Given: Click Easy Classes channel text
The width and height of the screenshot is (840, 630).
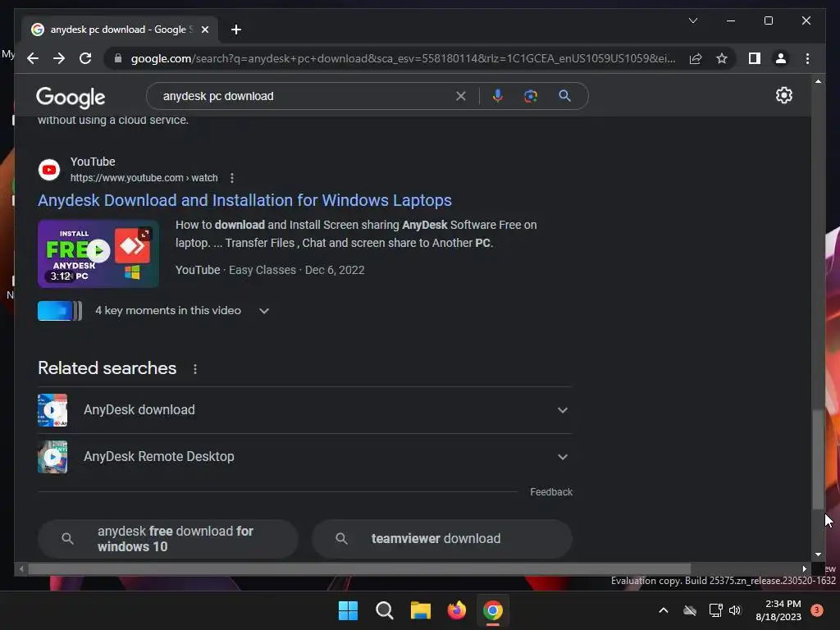Looking at the screenshot, I should click(x=262, y=270).
